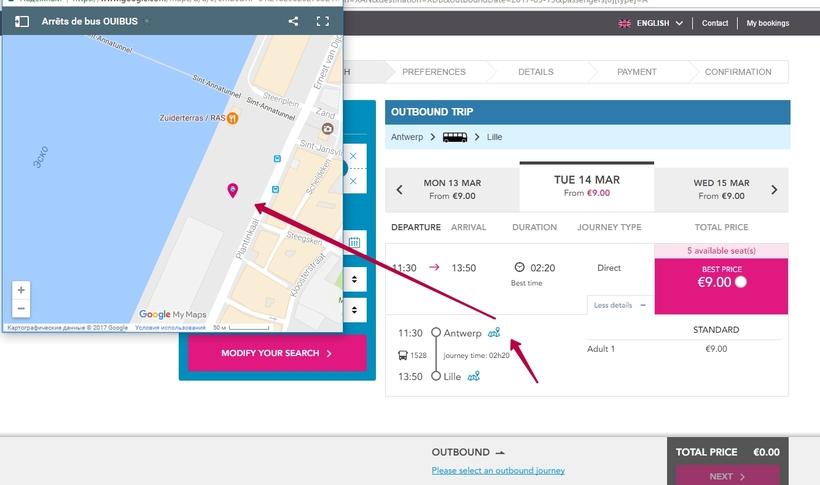The width and height of the screenshot is (820, 485).
Task: Clear the lower search field with X
Action: pos(353,181)
